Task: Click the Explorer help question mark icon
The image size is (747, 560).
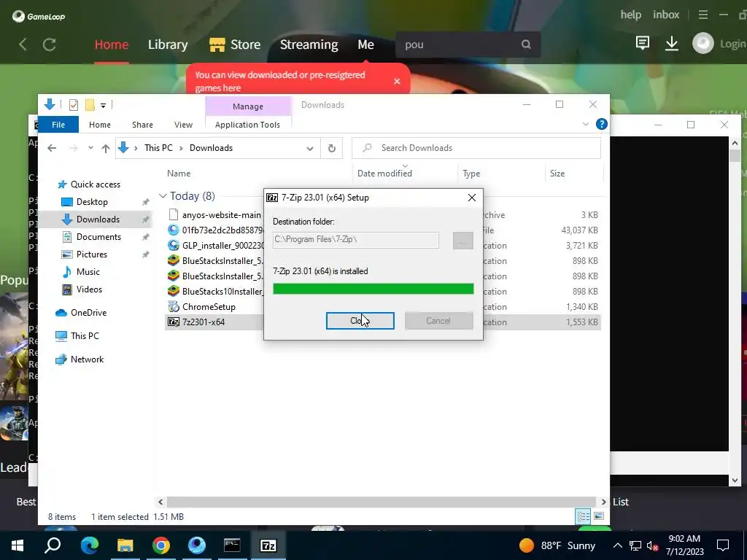Action: pos(602,124)
